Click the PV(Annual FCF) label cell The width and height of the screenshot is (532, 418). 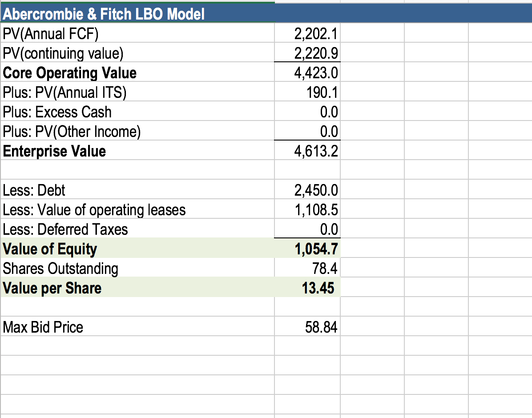point(137,33)
